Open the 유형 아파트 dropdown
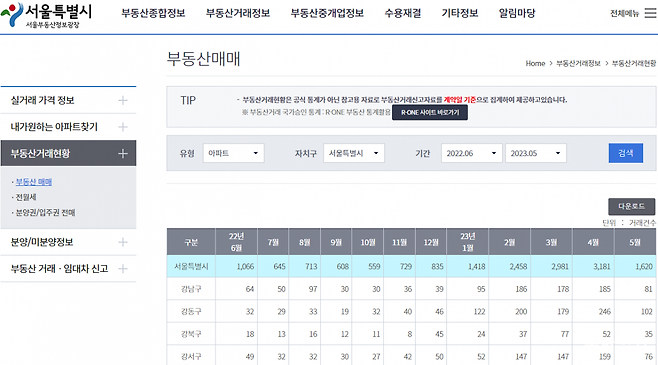This screenshot has height=365, width=658. pos(234,153)
